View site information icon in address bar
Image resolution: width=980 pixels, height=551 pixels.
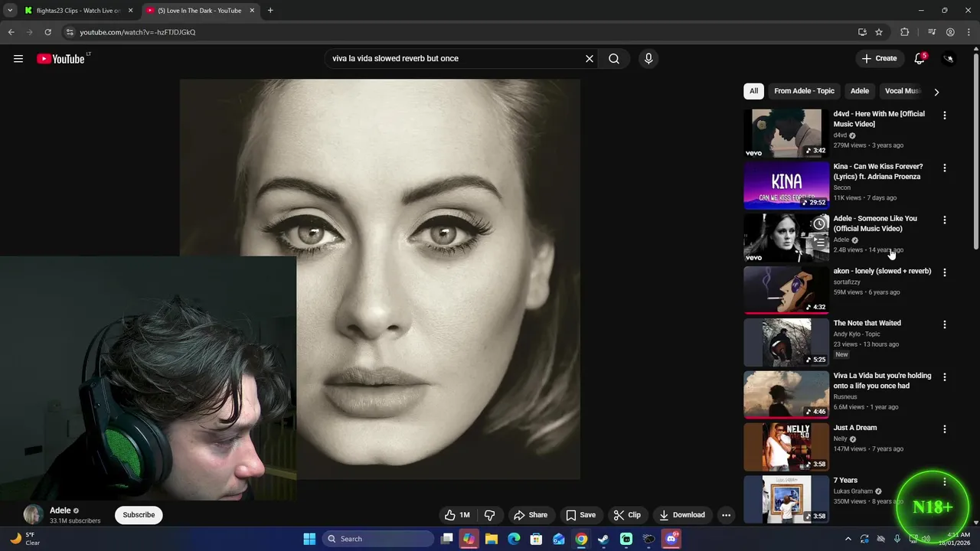tap(70, 32)
